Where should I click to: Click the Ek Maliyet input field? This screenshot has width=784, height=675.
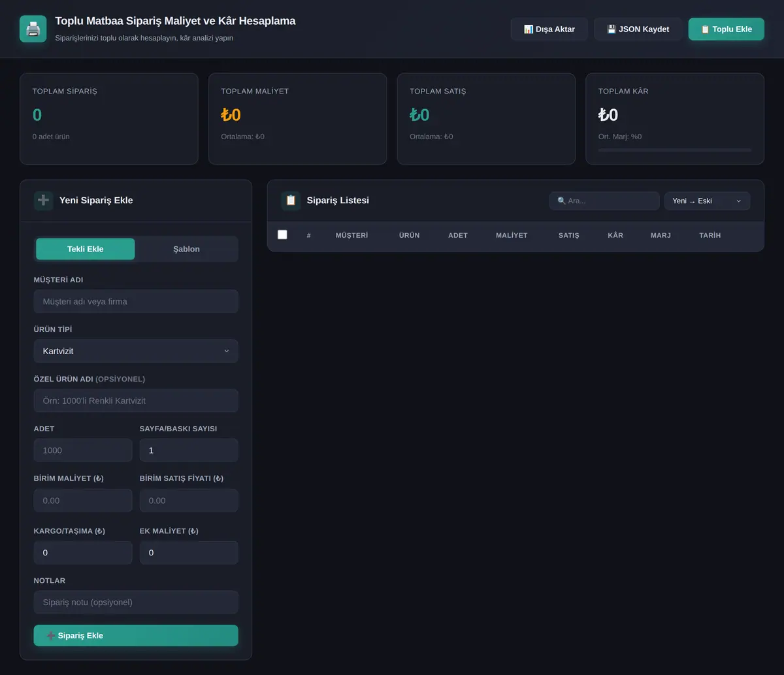point(189,553)
